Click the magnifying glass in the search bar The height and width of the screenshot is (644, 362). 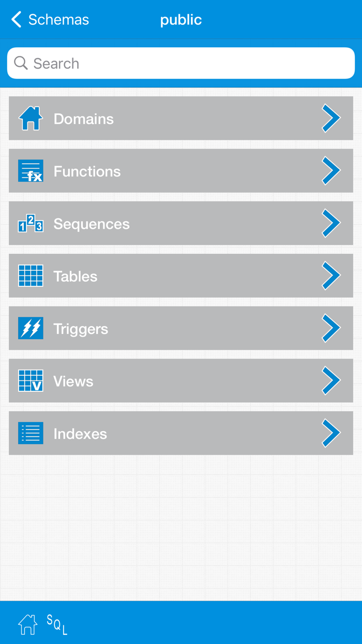click(21, 63)
